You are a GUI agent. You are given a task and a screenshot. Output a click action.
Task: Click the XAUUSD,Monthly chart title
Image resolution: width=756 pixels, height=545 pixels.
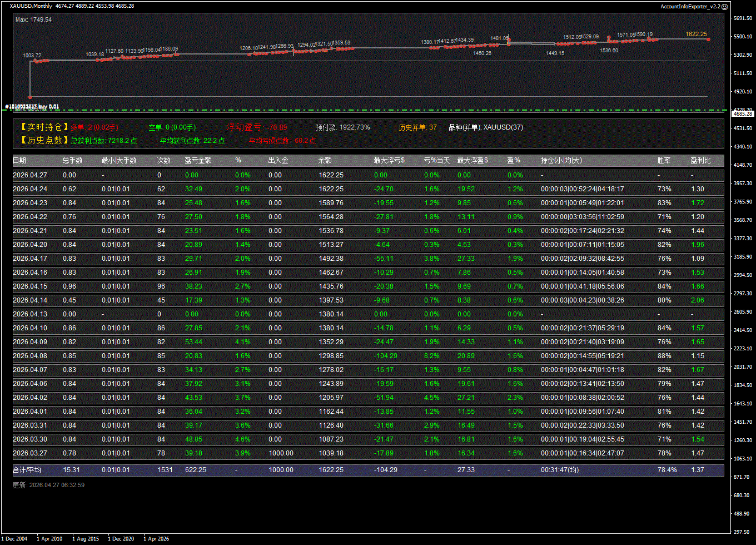click(31, 6)
